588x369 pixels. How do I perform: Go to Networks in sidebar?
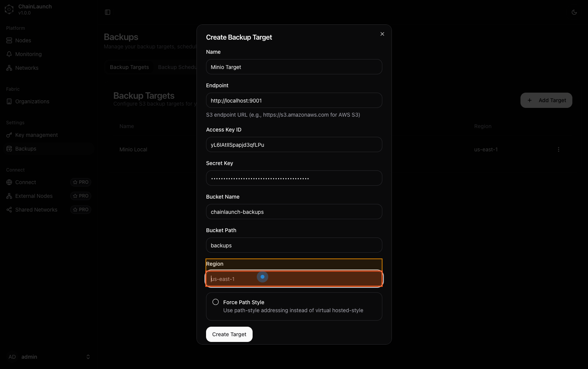[27, 68]
